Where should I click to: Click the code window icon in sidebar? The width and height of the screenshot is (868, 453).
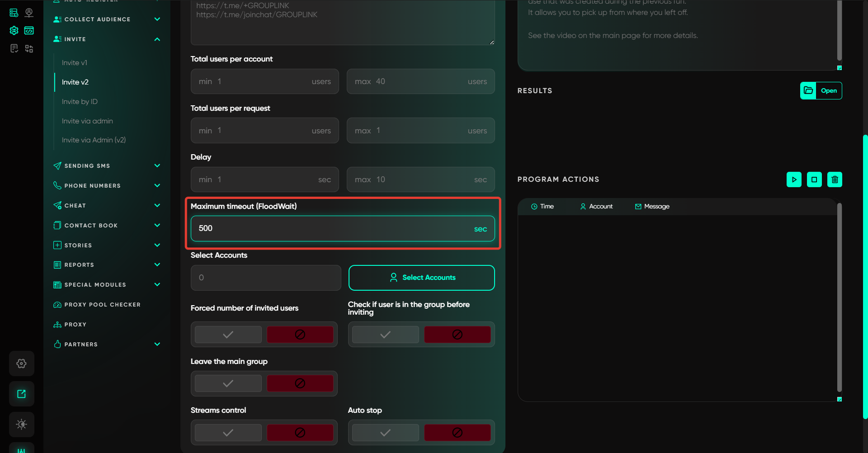(29, 31)
